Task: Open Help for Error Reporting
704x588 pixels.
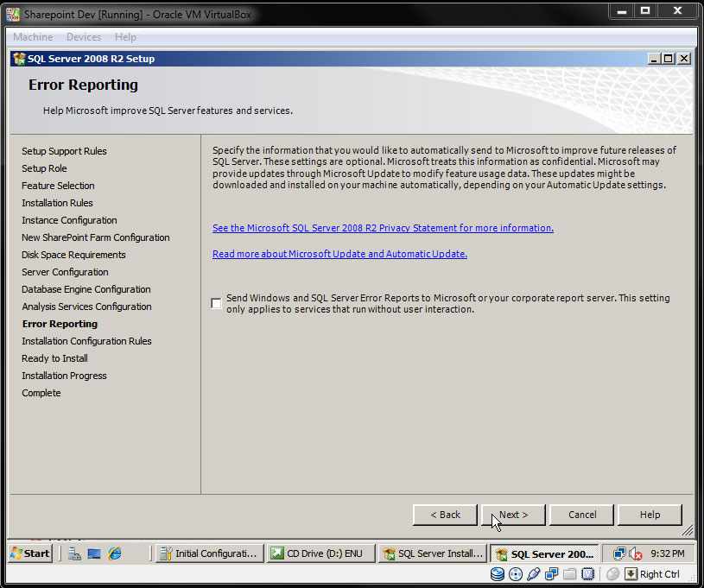Action: (x=650, y=515)
